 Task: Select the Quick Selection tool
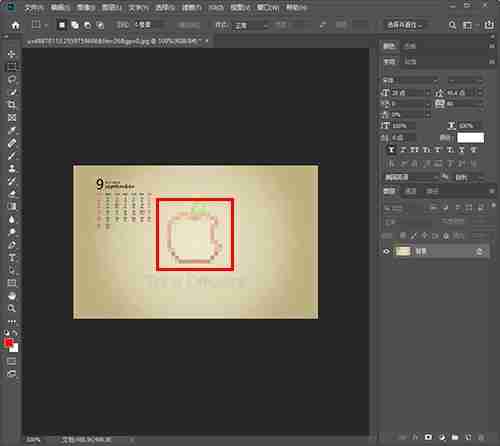(x=12, y=92)
